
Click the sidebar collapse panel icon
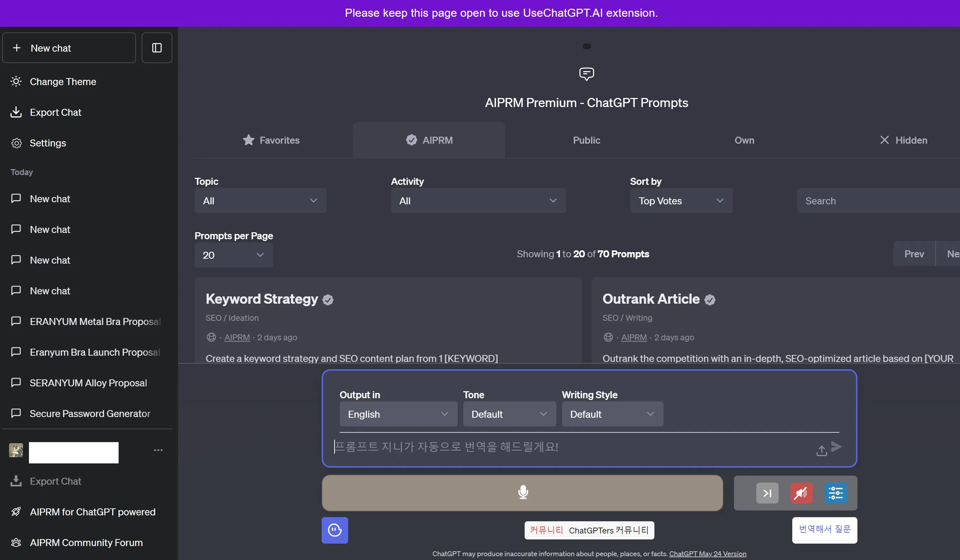click(157, 47)
